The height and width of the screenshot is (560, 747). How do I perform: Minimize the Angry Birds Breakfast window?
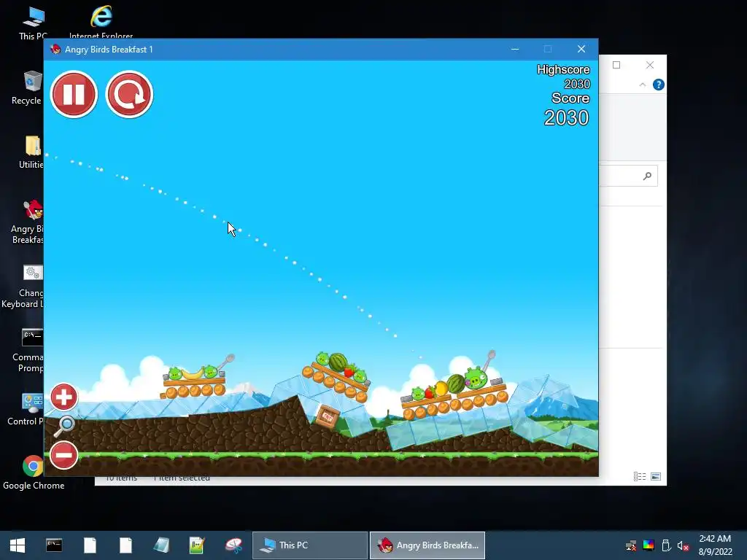pyautogui.click(x=515, y=49)
